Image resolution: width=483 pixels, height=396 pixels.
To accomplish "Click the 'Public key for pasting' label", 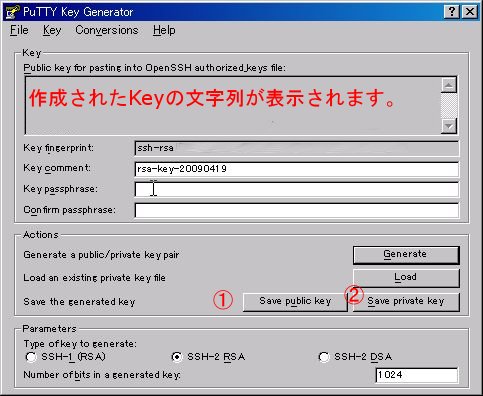I will click(x=154, y=68).
